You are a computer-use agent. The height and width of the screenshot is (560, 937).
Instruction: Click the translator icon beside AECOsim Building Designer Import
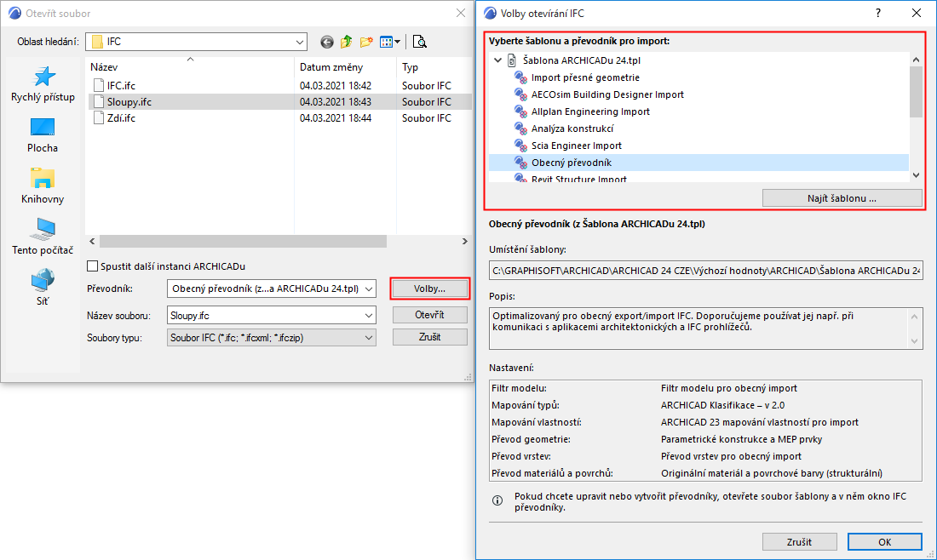pos(520,94)
